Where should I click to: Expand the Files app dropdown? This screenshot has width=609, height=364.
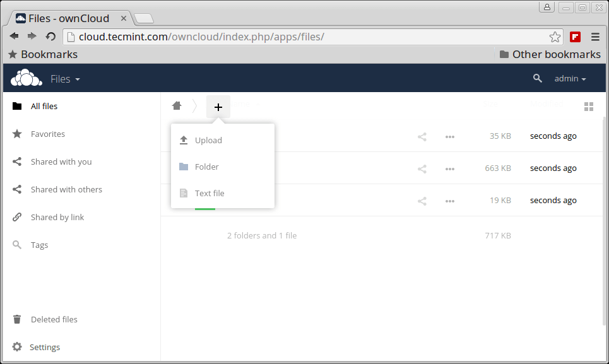(x=65, y=79)
